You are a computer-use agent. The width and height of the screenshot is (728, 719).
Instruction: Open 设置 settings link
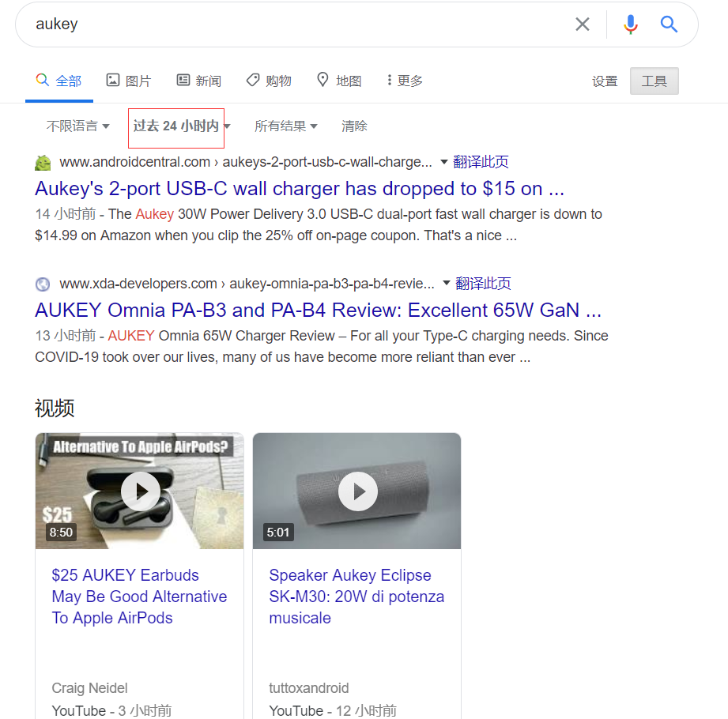click(x=605, y=81)
